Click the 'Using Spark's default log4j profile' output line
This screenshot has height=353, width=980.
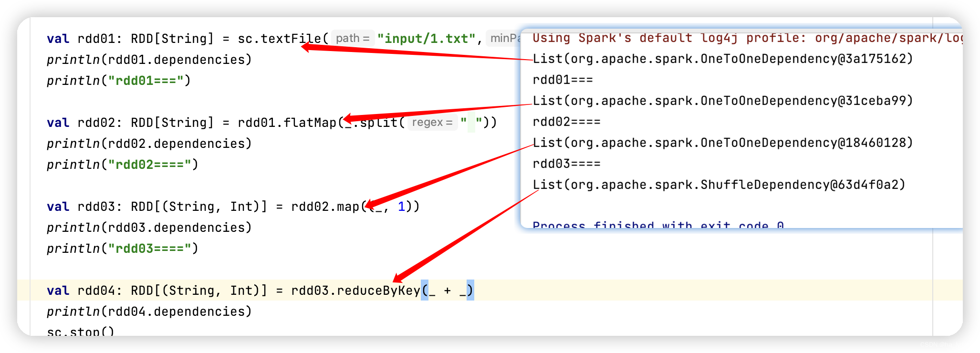tap(747, 38)
